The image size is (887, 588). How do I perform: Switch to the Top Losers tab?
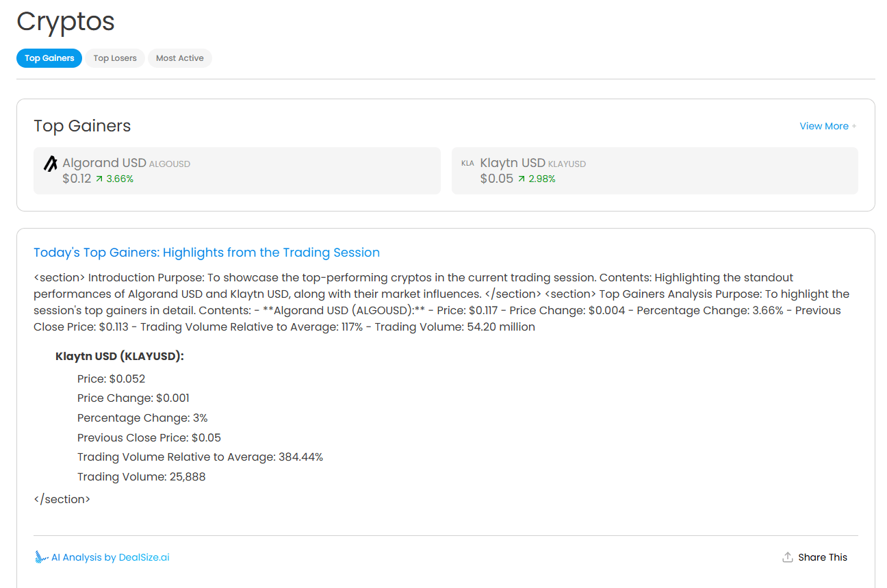pos(115,58)
